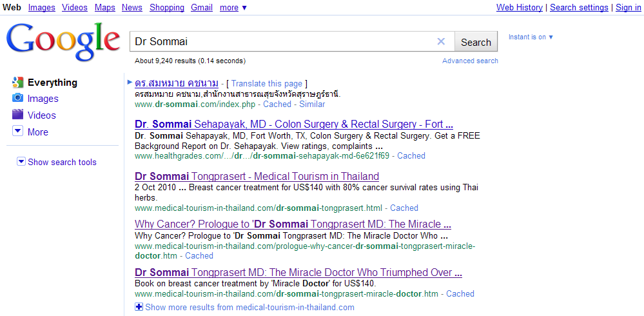
Task: Click Sign in link
Action: click(628, 8)
